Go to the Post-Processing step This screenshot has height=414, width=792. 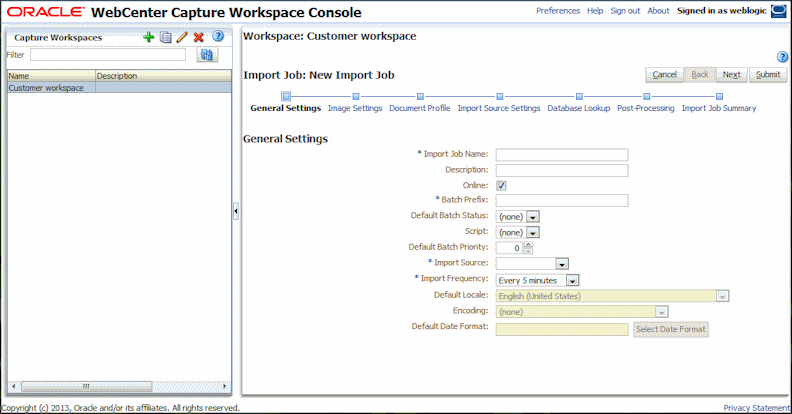click(646, 108)
